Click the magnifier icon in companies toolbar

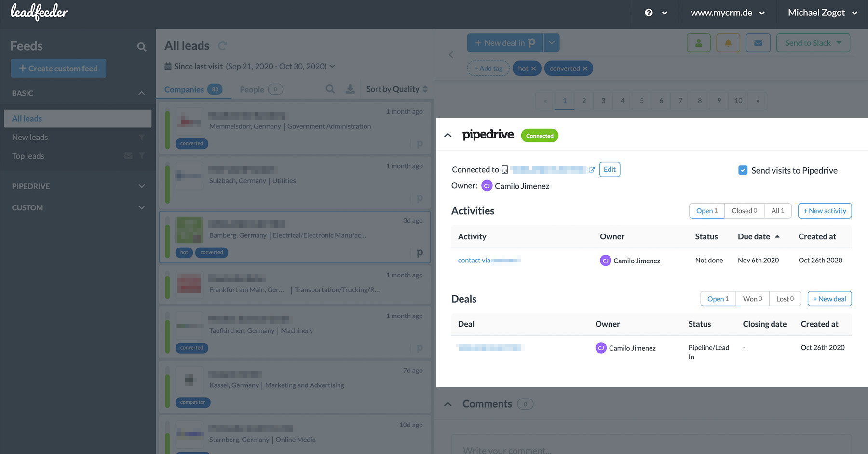coord(330,89)
